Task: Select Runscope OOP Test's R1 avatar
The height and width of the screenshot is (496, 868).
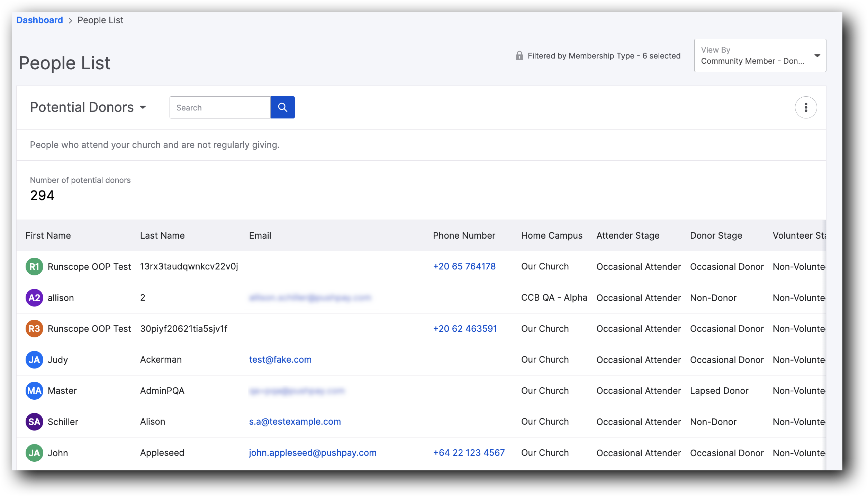Action: point(34,266)
